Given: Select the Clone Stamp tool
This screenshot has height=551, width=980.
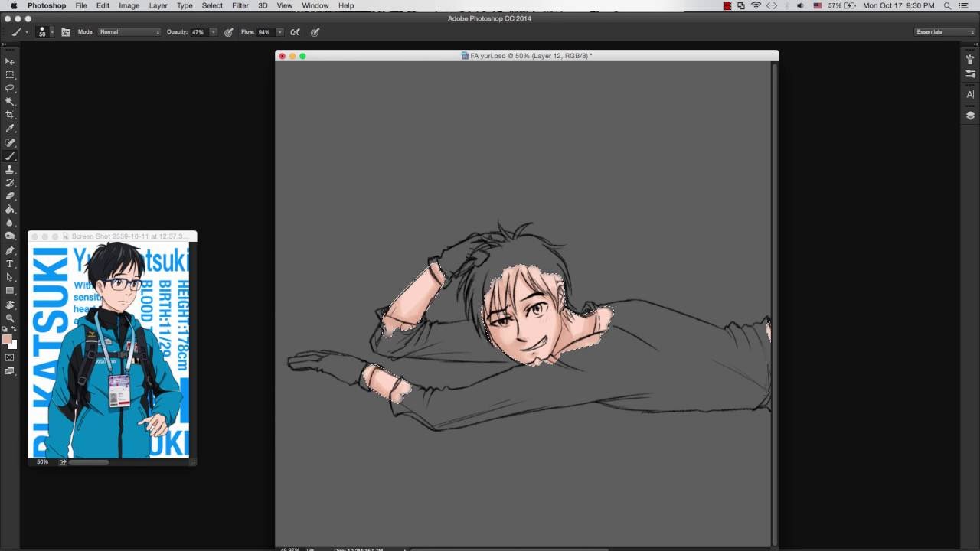Looking at the screenshot, I should tap(10, 169).
